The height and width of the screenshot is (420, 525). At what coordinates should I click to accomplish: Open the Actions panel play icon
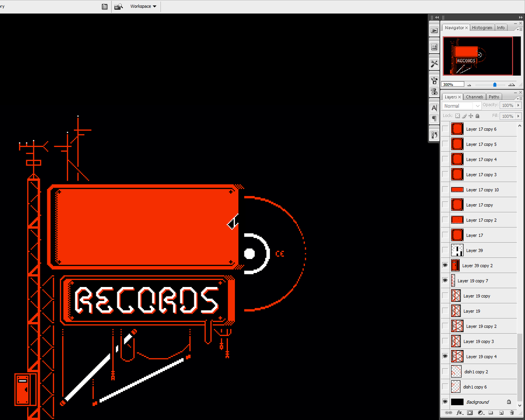point(434,31)
